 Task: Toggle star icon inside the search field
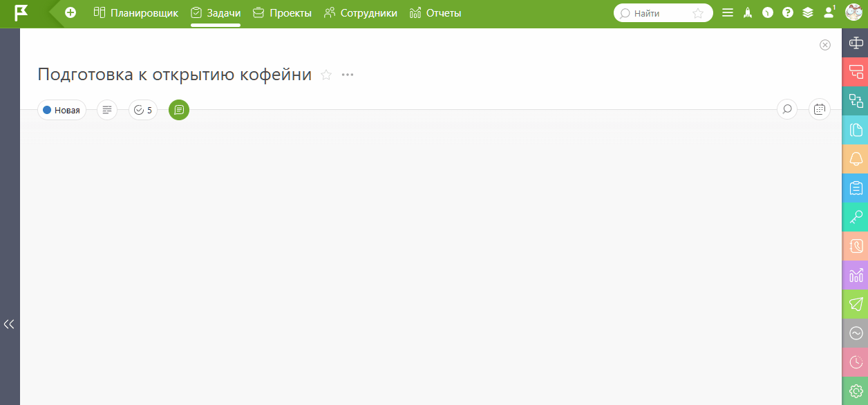[x=698, y=13]
